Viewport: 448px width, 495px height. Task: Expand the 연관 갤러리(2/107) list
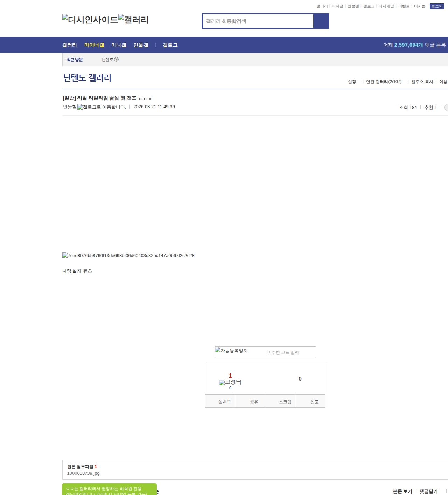pos(384,82)
